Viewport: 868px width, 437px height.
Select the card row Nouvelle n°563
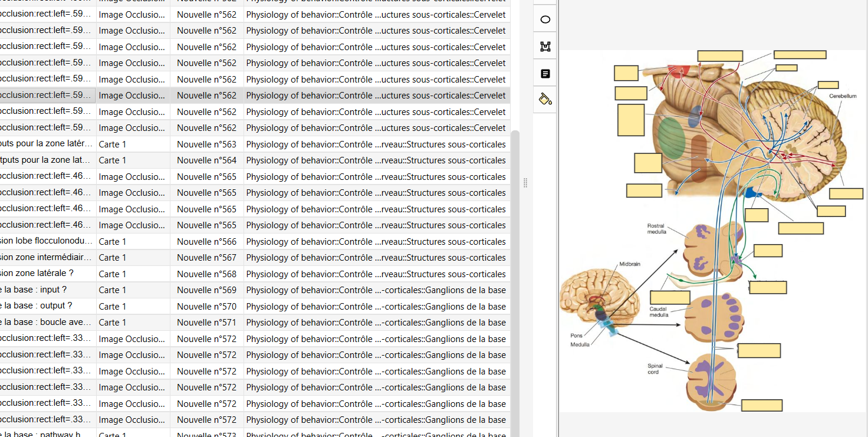click(x=206, y=144)
